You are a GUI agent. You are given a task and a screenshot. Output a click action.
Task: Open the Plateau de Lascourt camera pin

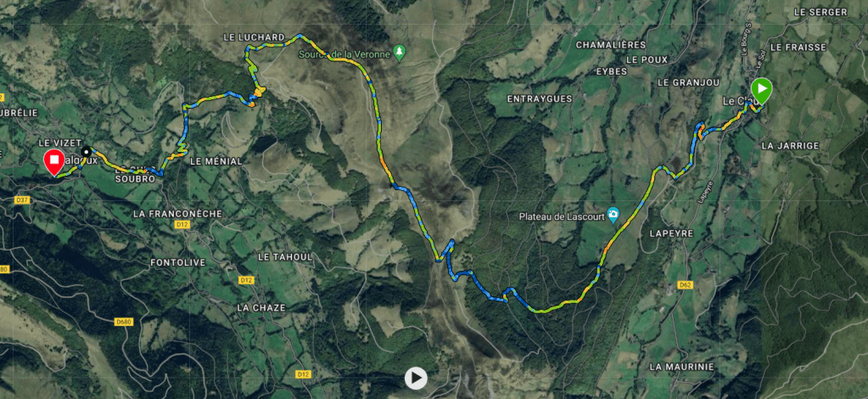point(613,215)
